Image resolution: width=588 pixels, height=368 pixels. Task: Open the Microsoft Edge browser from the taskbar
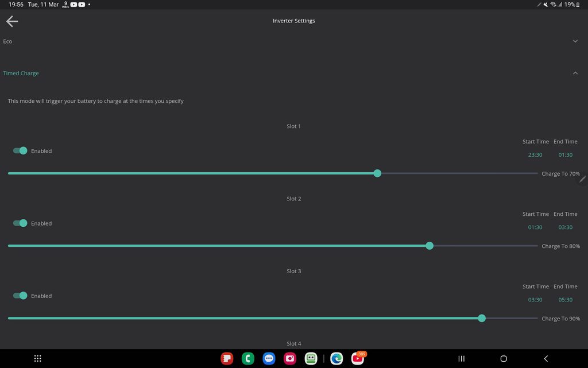click(x=336, y=358)
